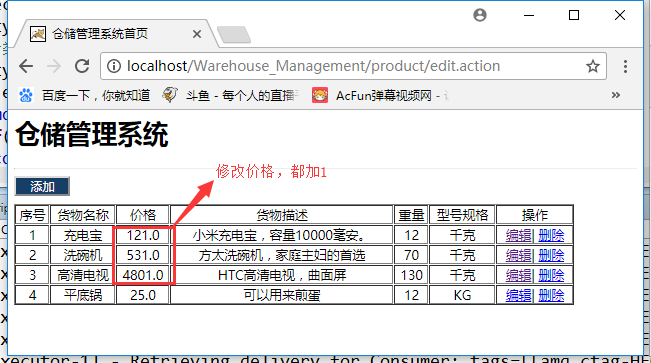Edit the 高清电视 row via 编辑
This screenshot has width=651, height=363.
[518, 275]
